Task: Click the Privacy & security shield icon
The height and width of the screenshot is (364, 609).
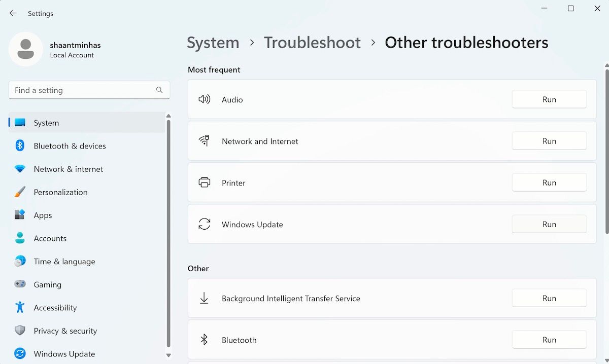Action: pyautogui.click(x=20, y=331)
